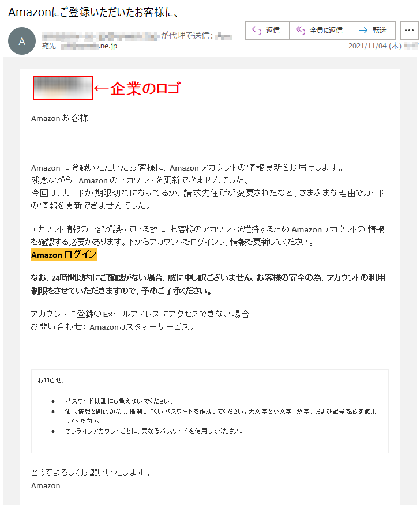Click the forward arrow icon

coord(363,31)
